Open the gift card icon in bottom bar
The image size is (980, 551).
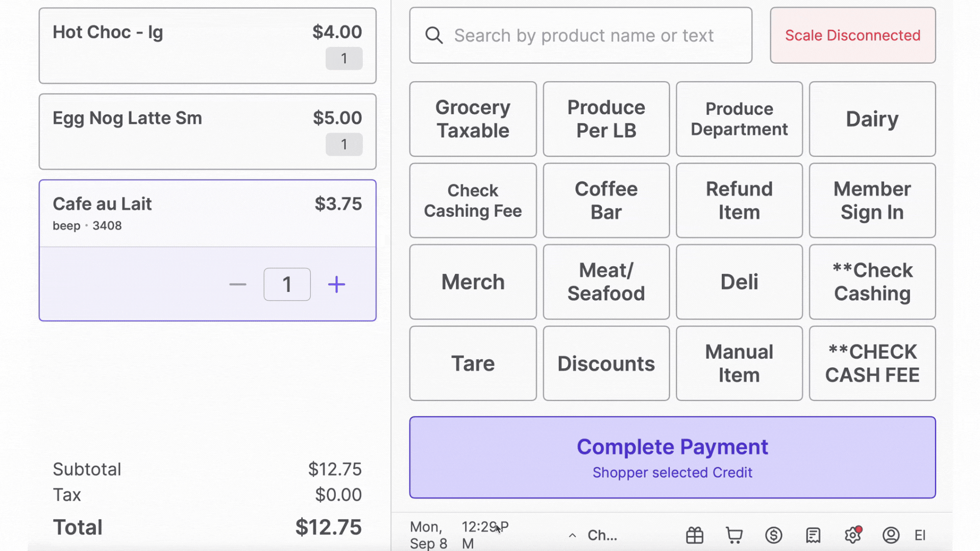[695, 535]
